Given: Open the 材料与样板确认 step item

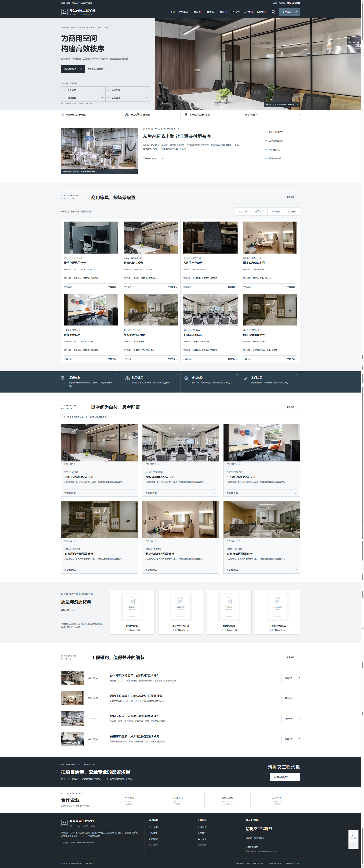Looking at the screenshot, I should click(x=280, y=132).
